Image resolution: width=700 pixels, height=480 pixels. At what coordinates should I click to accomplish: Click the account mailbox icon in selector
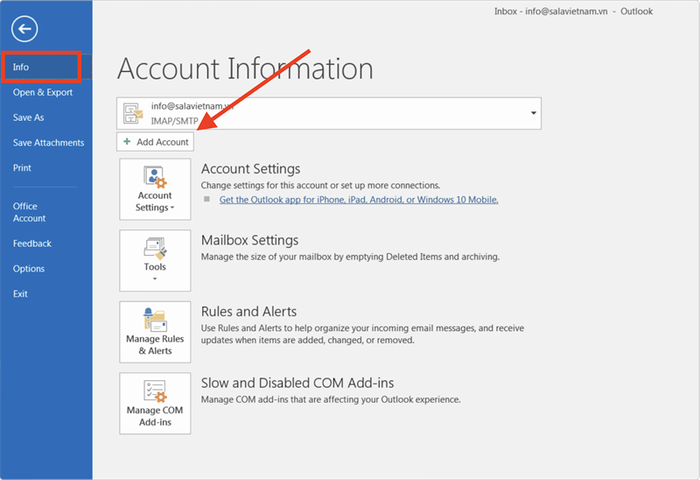click(133, 113)
